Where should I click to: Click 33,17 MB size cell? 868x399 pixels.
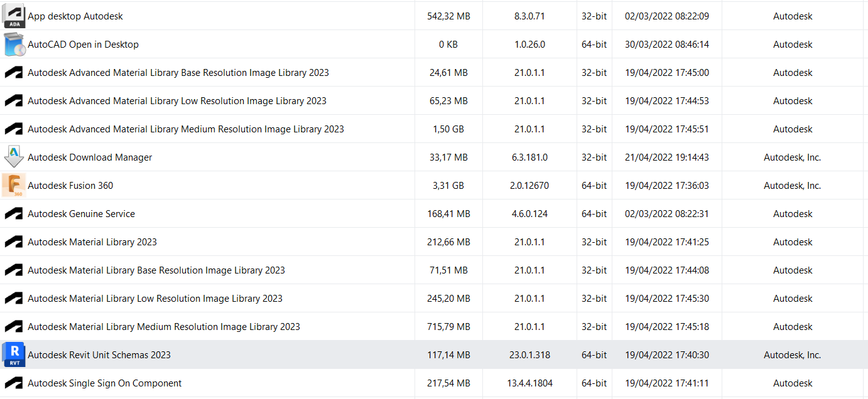coord(448,157)
